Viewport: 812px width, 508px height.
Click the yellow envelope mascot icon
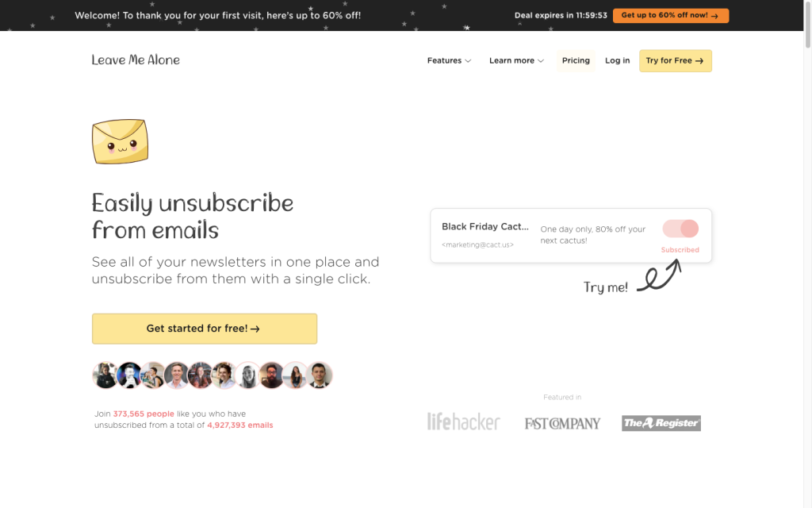pos(120,141)
